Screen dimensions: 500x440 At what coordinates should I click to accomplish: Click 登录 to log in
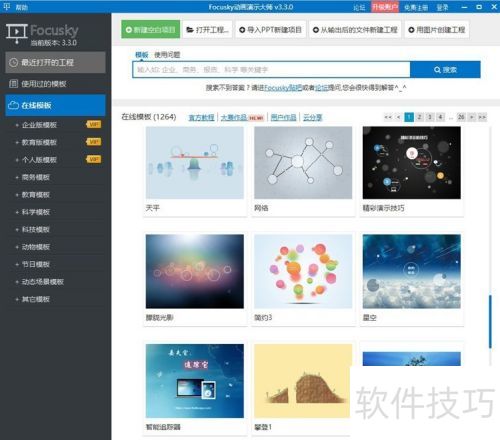tap(442, 7)
